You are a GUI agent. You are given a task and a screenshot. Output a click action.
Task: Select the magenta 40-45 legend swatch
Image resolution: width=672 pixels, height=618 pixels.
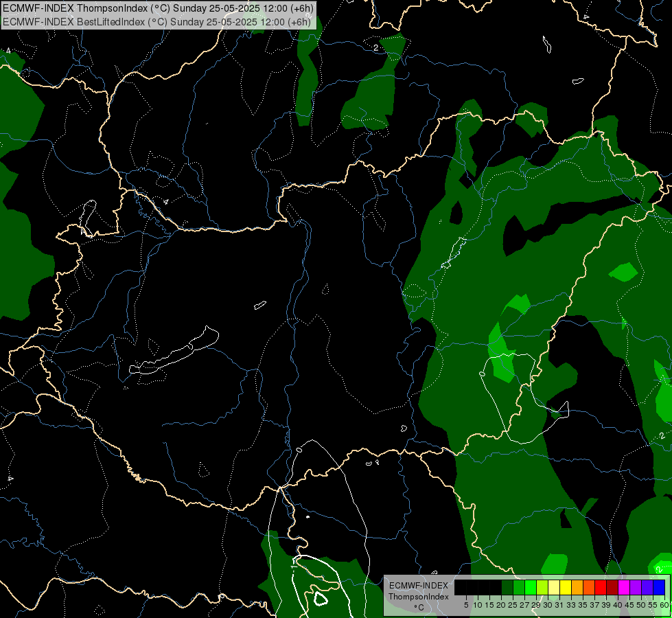[624, 587]
